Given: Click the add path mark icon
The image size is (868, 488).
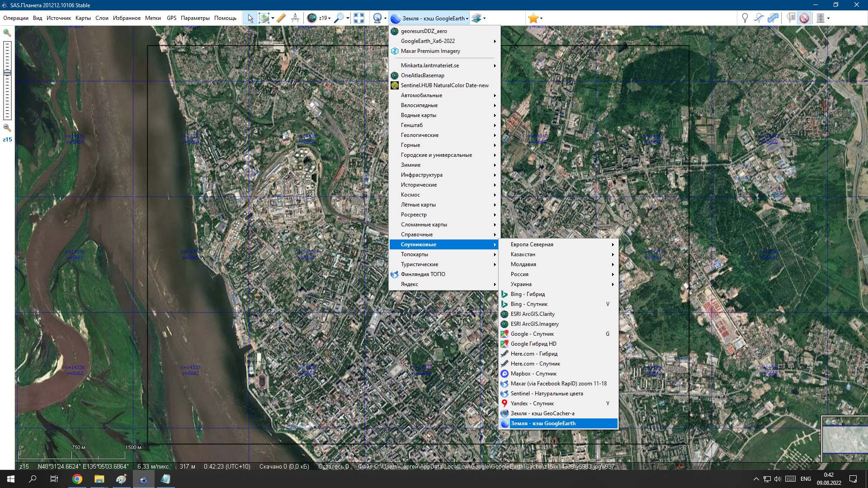Looking at the screenshot, I should pos(759,18).
